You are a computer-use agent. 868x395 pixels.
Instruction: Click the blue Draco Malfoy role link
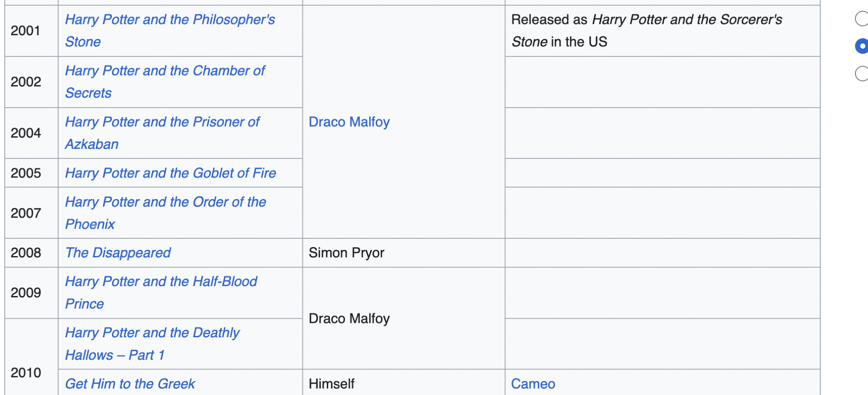(349, 122)
